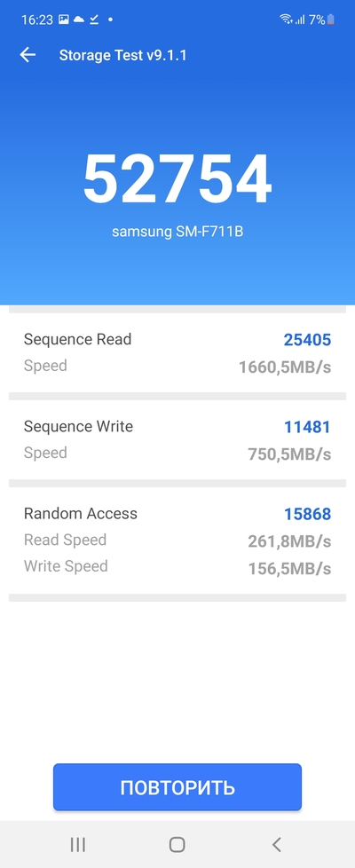
Task: Tap the signal strength bars icon
Action: point(300,20)
